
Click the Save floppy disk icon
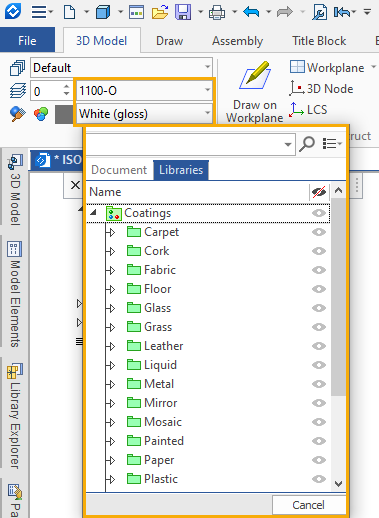click(x=183, y=12)
